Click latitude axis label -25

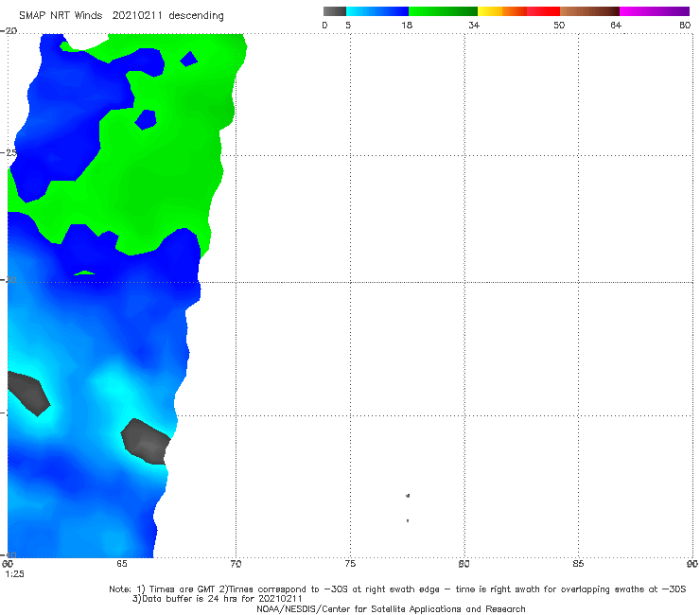click(x=9, y=152)
